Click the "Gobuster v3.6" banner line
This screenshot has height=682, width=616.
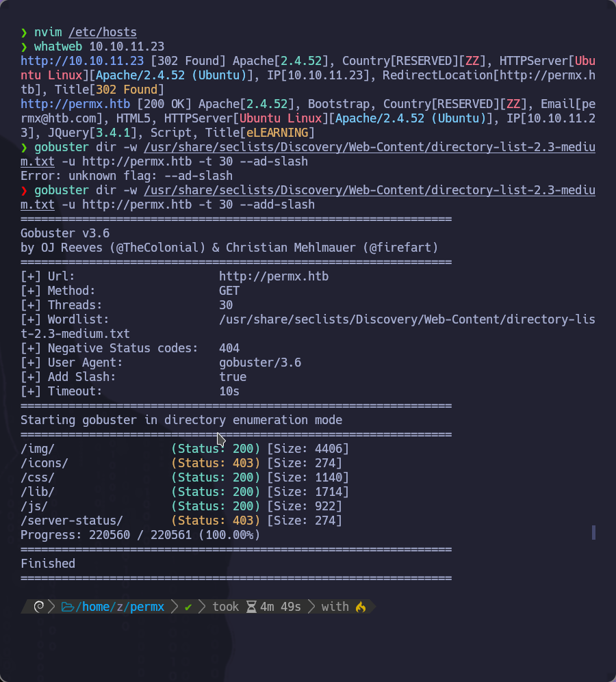65,233
